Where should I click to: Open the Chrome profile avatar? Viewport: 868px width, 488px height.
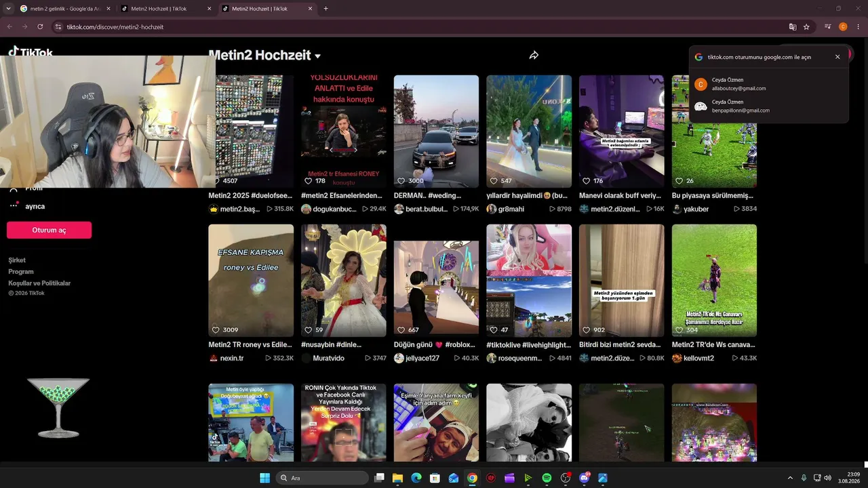click(x=843, y=27)
